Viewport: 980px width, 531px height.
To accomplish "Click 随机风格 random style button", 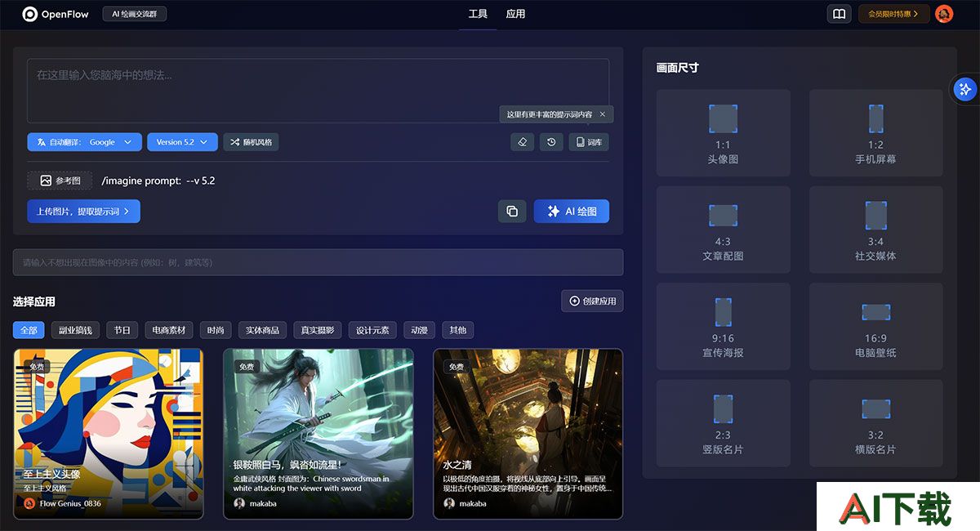I will (252, 142).
